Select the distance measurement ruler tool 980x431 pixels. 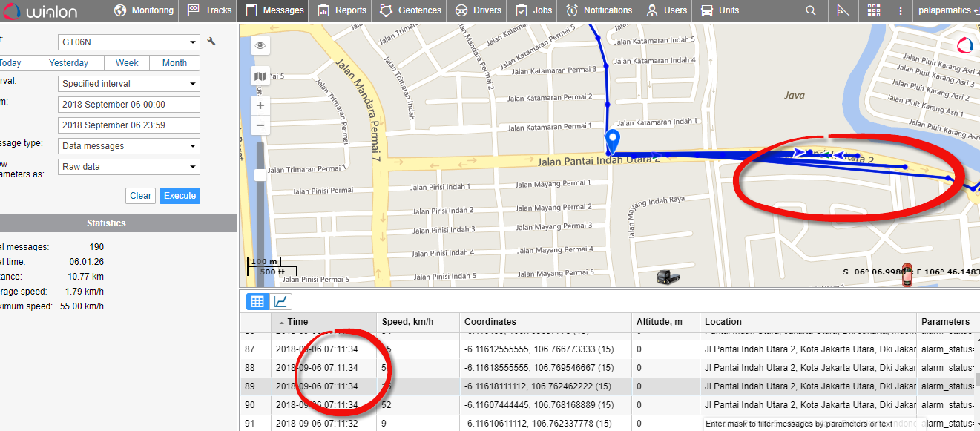pyautogui.click(x=843, y=10)
